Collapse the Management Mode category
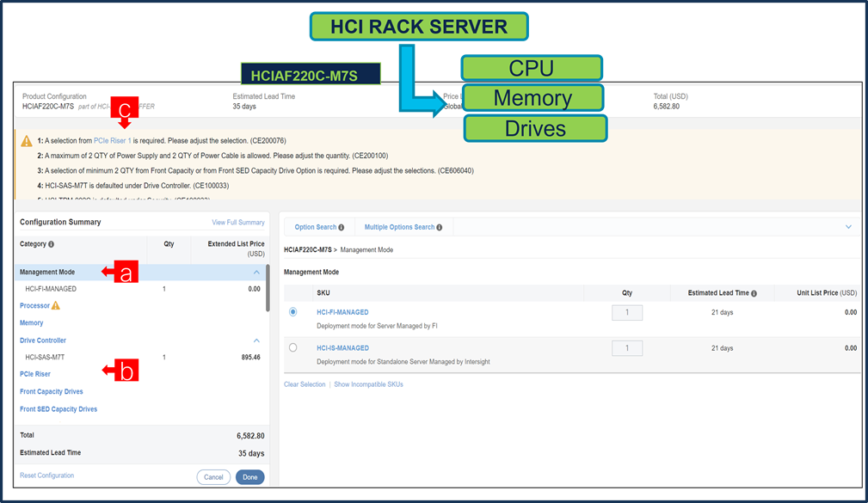This screenshot has width=868, height=503. [256, 273]
